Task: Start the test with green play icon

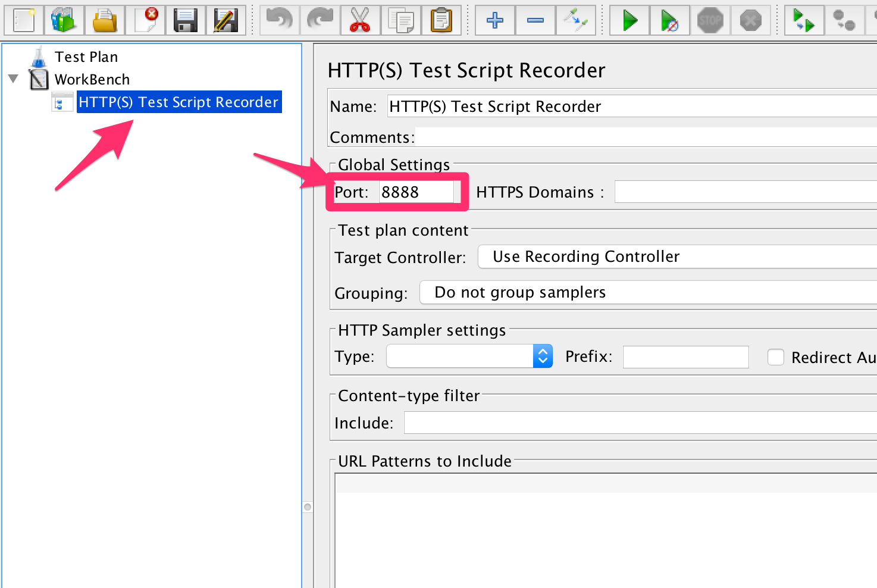Action: pyautogui.click(x=629, y=20)
